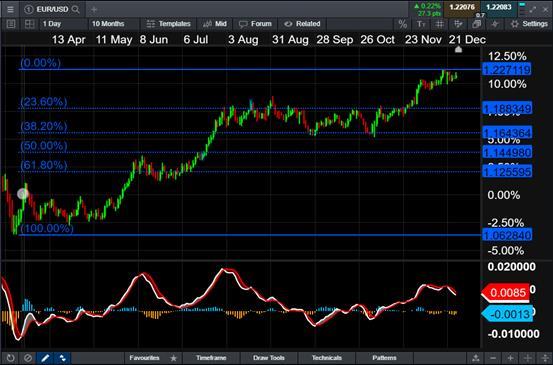553x365 pixels.
Task: Click the reset/refresh circular arrow icon
Action: tap(11, 358)
